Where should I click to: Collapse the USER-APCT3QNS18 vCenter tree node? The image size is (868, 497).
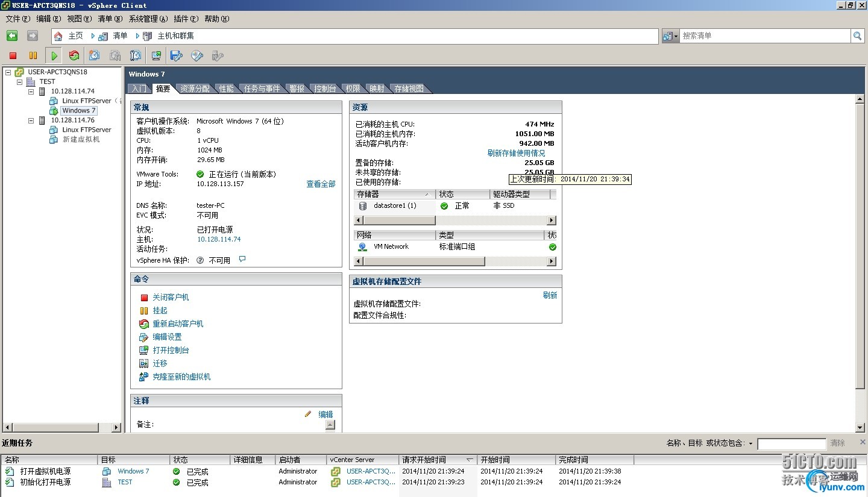click(8, 72)
